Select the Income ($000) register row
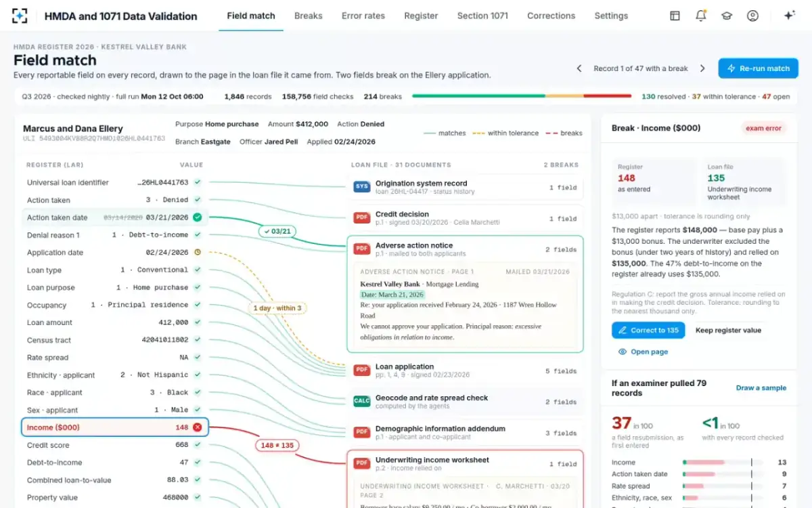This screenshot has height=508, width=812. [x=115, y=427]
